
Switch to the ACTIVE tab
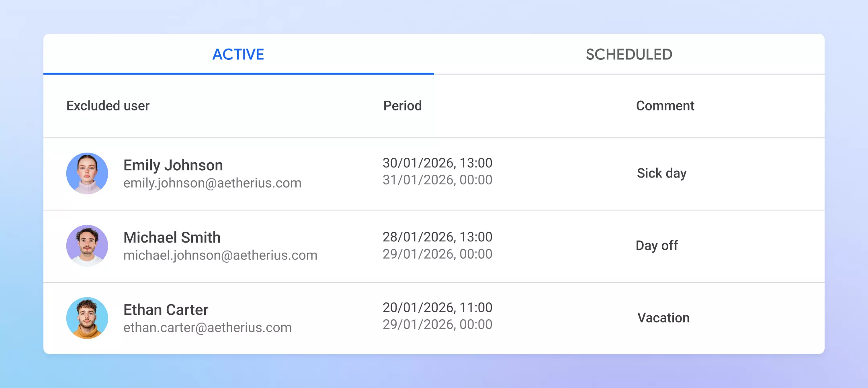(238, 54)
